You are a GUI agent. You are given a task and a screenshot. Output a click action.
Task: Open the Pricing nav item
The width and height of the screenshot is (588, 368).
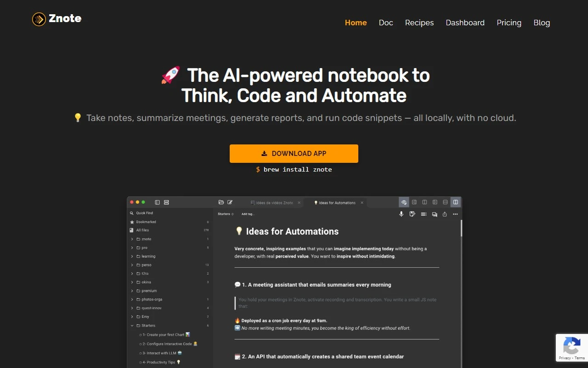pos(509,23)
